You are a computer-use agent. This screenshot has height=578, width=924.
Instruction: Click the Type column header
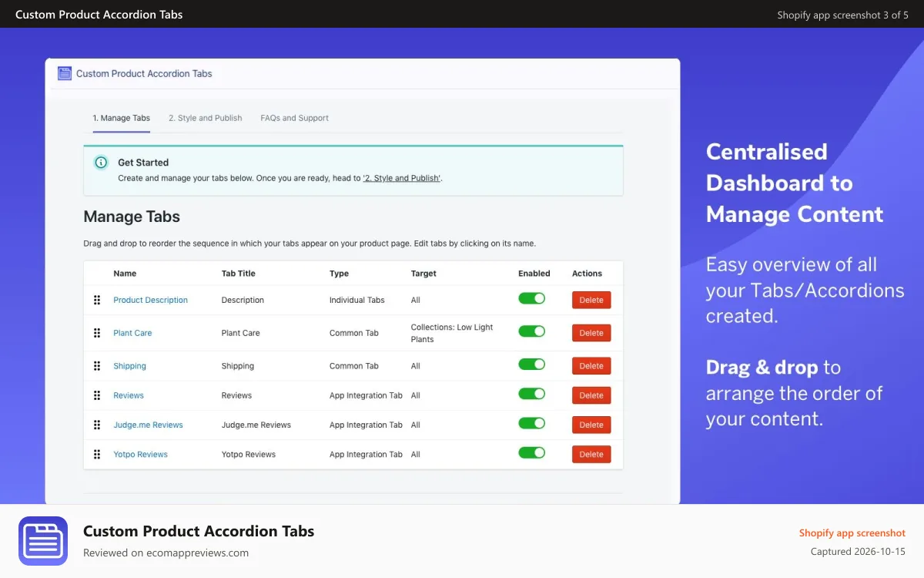(339, 274)
